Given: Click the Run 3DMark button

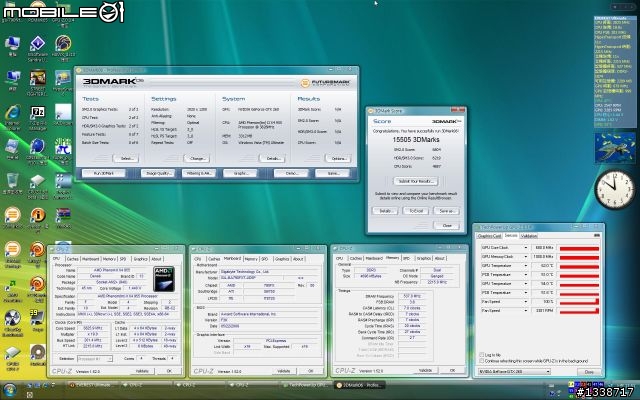Looking at the screenshot, I should click(104, 173).
